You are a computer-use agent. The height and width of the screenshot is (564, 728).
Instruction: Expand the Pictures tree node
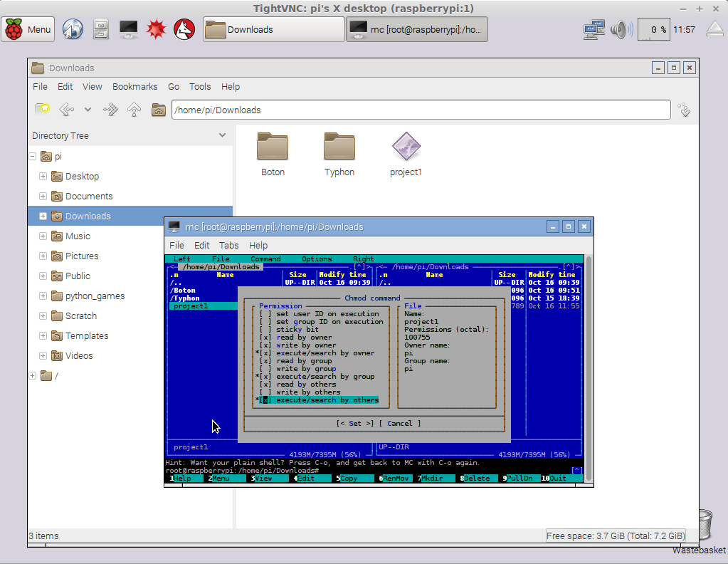(x=43, y=256)
